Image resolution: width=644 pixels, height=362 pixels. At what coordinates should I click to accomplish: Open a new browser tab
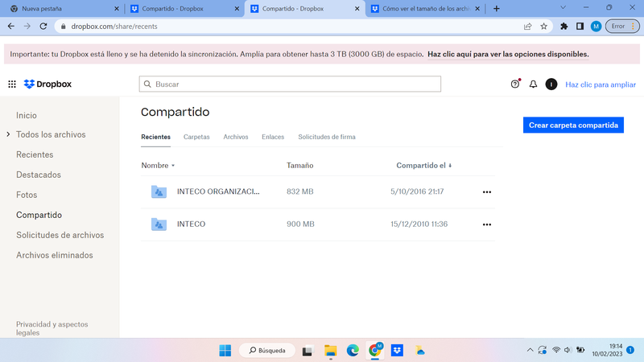pyautogui.click(x=497, y=9)
